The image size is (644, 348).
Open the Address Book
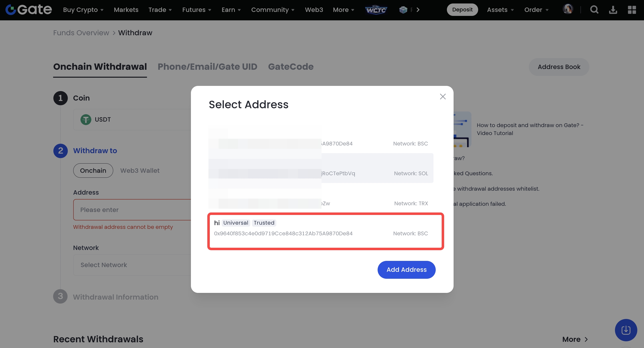pyautogui.click(x=559, y=67)
